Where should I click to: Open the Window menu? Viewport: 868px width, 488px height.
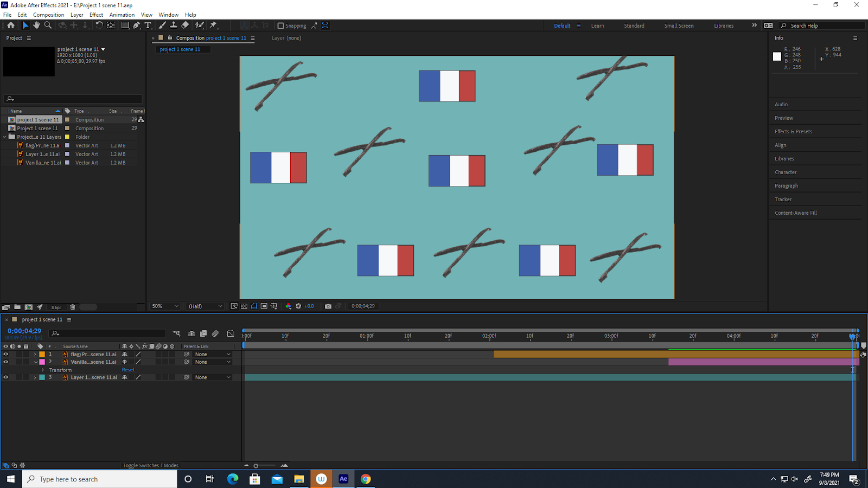coord(168,15)
